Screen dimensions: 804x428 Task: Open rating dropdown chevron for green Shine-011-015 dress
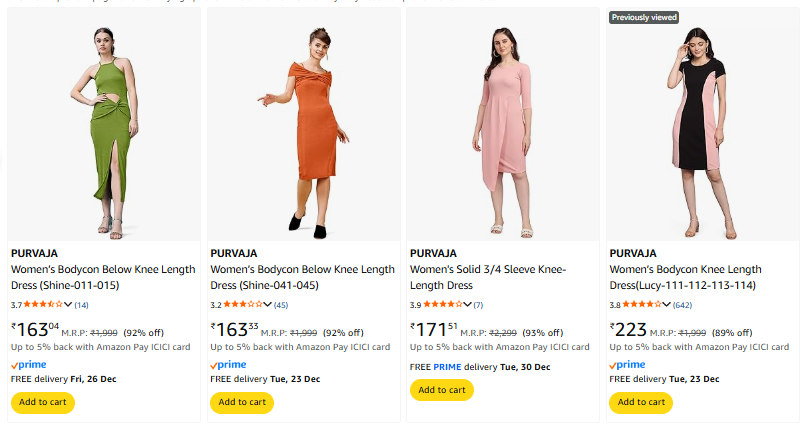tap(68, 304)
